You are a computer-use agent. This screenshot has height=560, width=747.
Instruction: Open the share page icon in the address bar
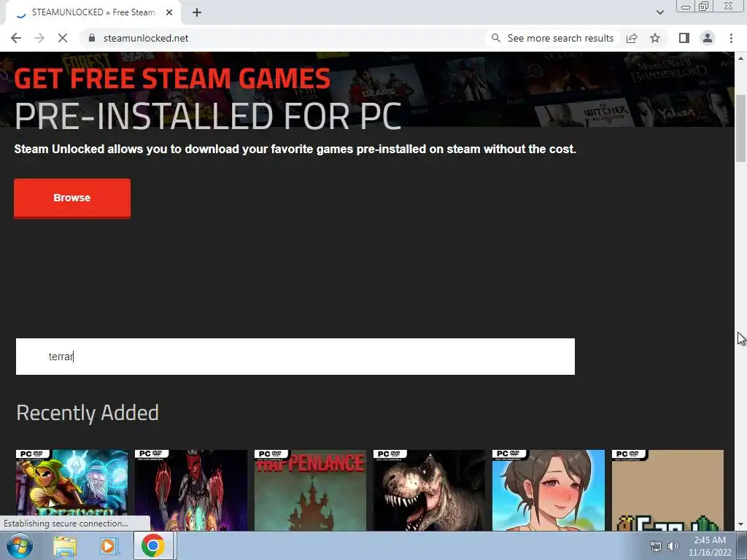point(632,38)
